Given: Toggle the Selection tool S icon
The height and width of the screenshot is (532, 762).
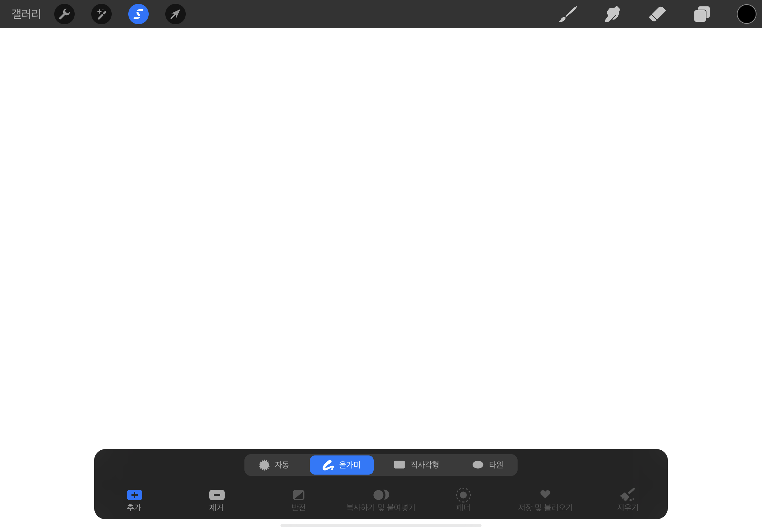Looking at the screenshot, I should pos(138,14).
